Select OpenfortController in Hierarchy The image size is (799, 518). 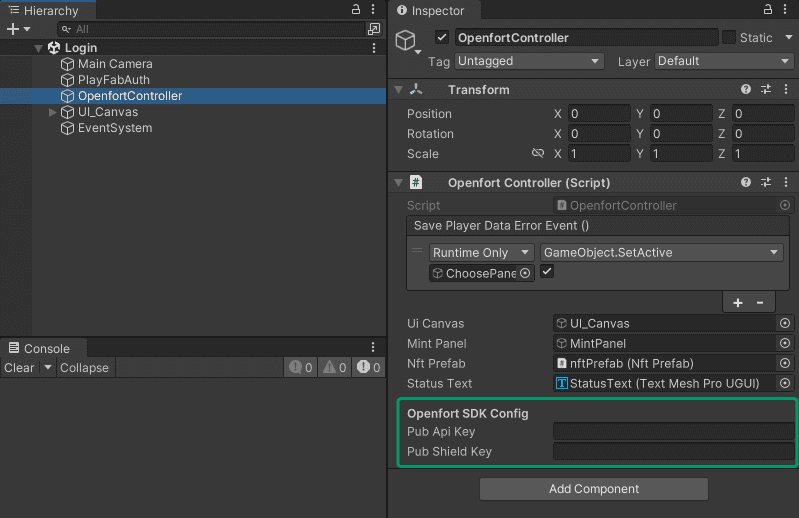tap(130, 96)
